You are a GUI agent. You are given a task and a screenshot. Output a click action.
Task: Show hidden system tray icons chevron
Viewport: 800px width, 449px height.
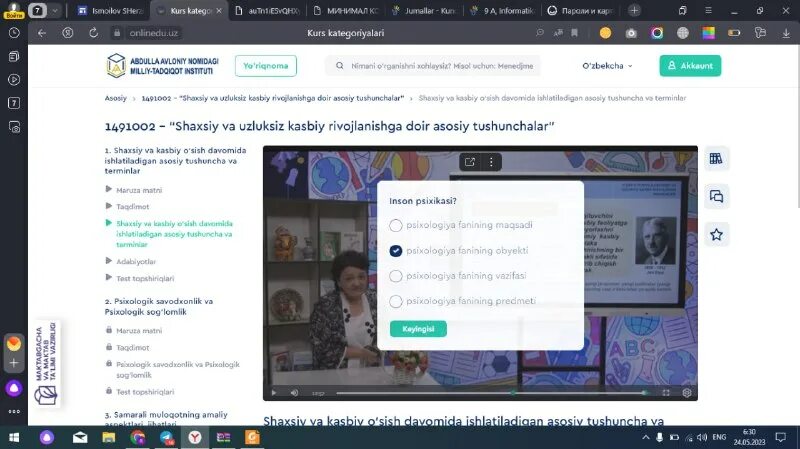645,437
